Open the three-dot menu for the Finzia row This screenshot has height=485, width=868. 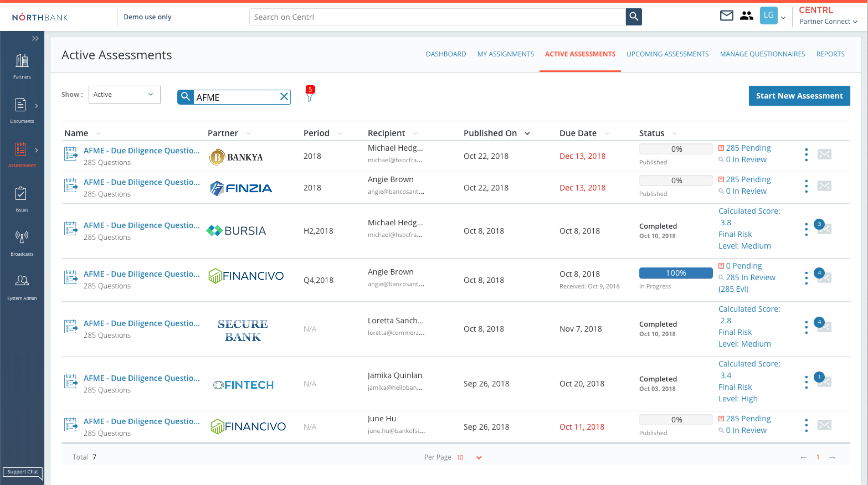pos(806,186)
